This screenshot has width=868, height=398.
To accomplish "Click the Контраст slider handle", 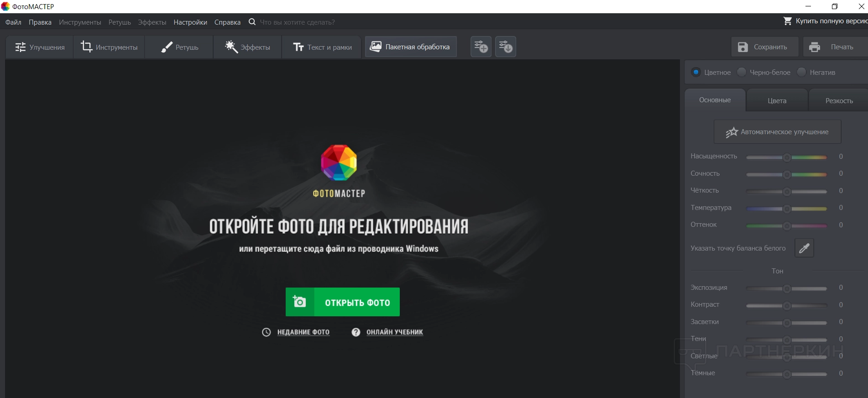I will click(787, 306).
